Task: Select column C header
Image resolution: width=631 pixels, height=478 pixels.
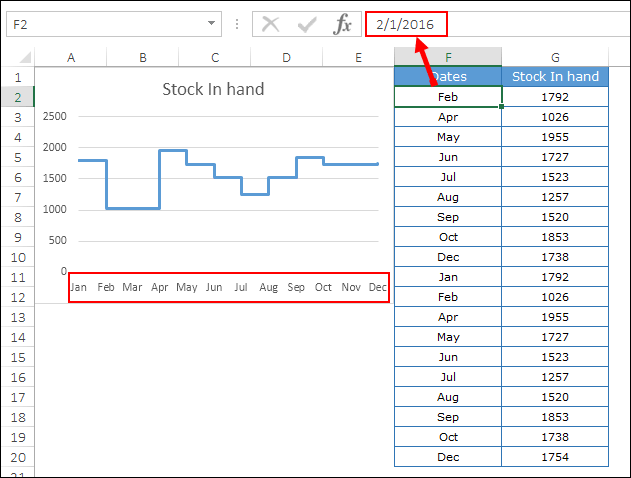Action: click(x=215, y=58)
